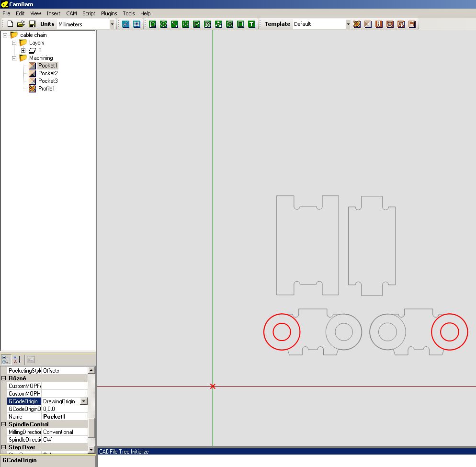
Task: Open the Plugins menu
Action: pyautogui.click(x=109, y=13)
